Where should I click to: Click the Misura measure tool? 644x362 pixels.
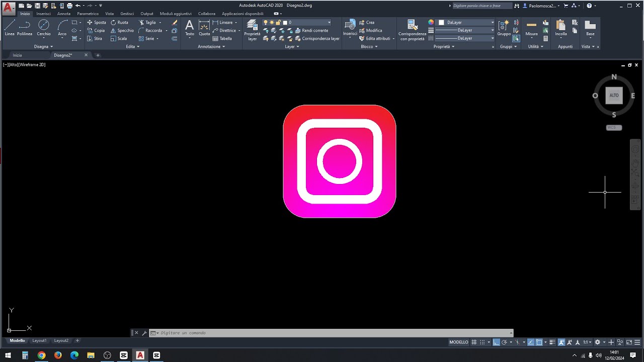[x=531, y=28]
